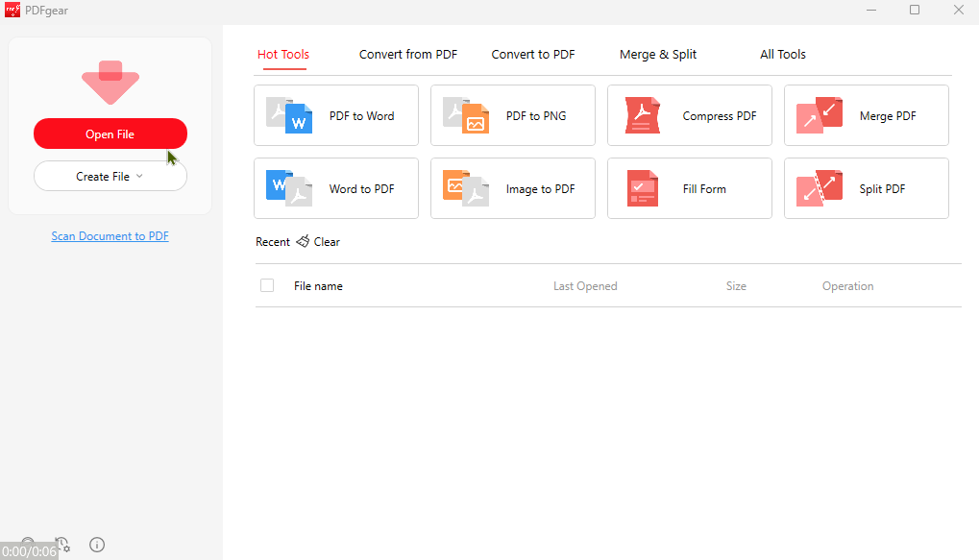Open the Merge PDF tool
This screenshot has height=560, width=979.
(x=866, y=115)
